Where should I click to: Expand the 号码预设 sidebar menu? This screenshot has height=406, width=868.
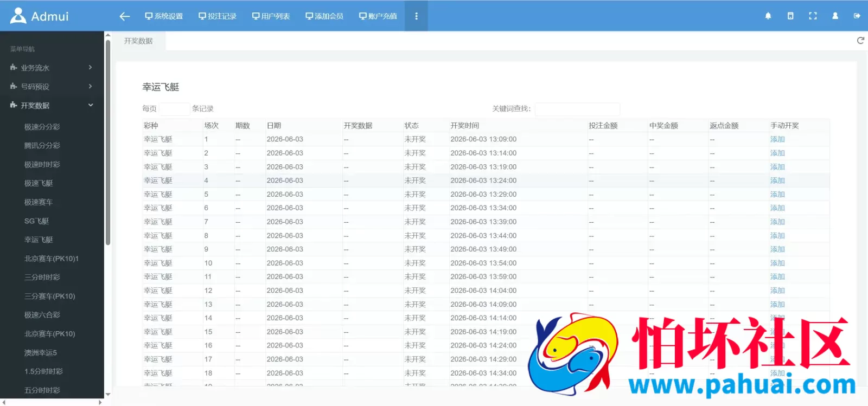click(52, 87)
